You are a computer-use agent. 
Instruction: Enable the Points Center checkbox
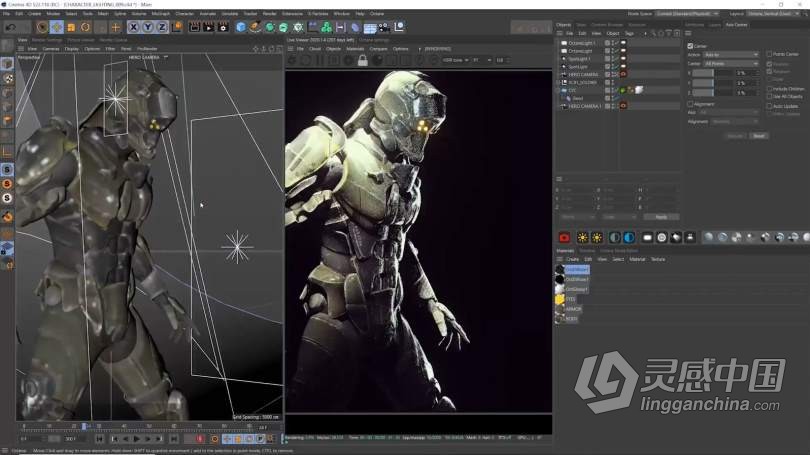769,54
